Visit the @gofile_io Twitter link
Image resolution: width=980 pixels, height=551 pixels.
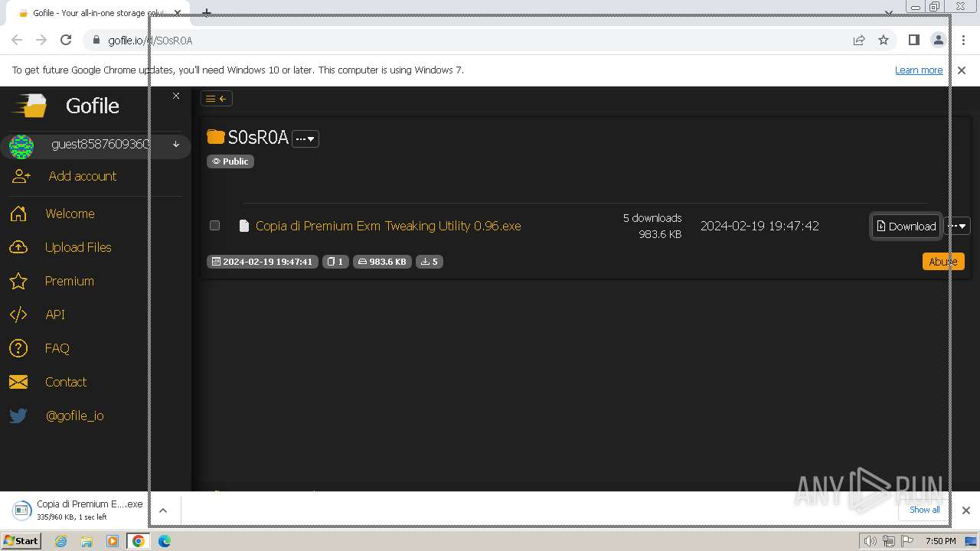(75, 416)
